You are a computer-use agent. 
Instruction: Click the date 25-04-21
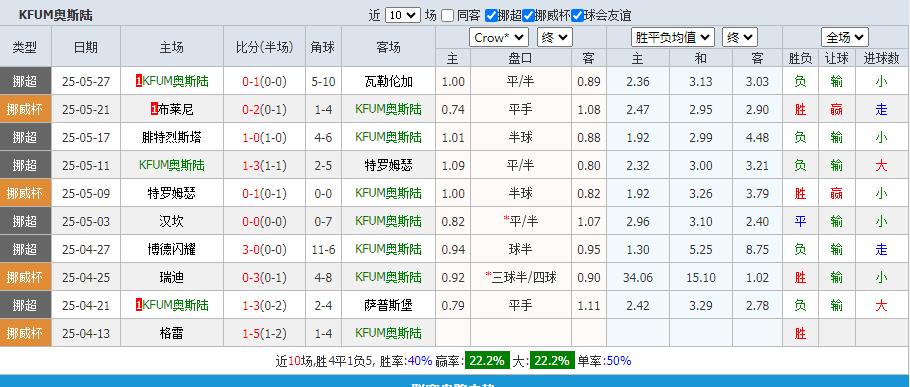coord(86,305)
